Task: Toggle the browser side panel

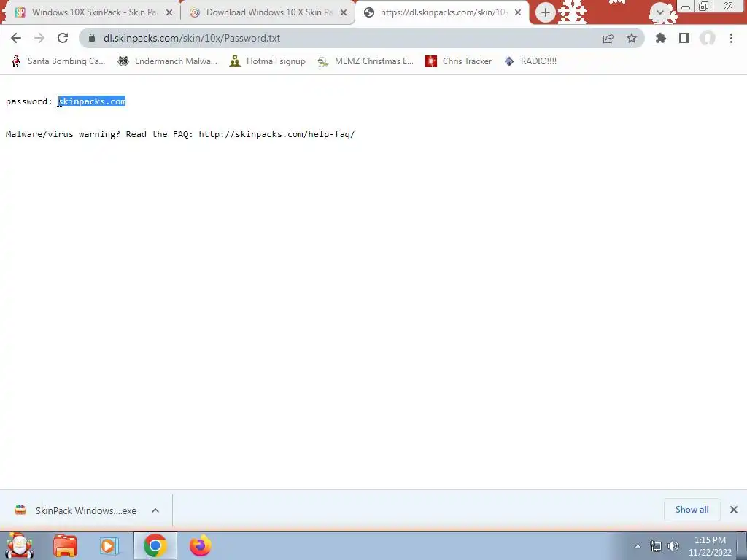Action: pos(684,38)
